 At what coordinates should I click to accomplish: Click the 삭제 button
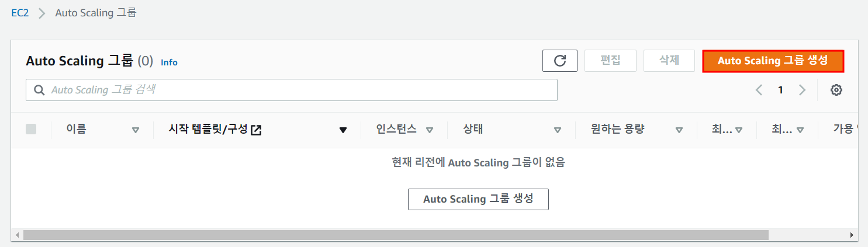point(669,61)
